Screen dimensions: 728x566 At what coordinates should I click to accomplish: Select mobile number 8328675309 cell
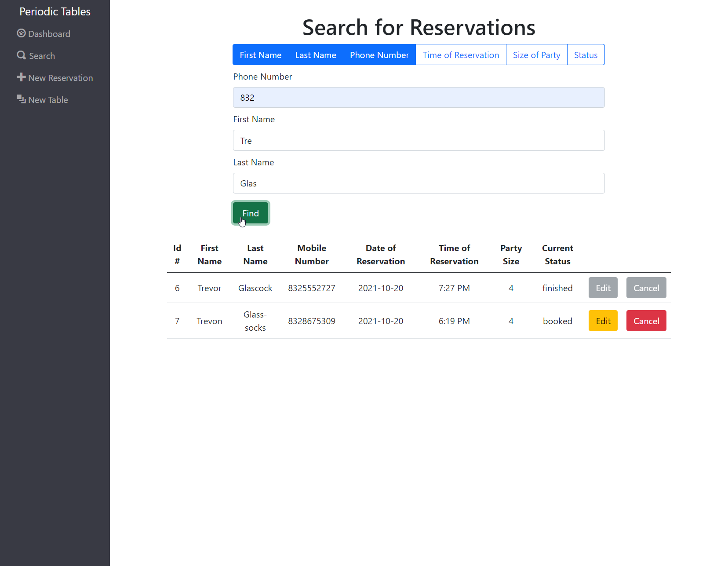click(x=312, y=321)
